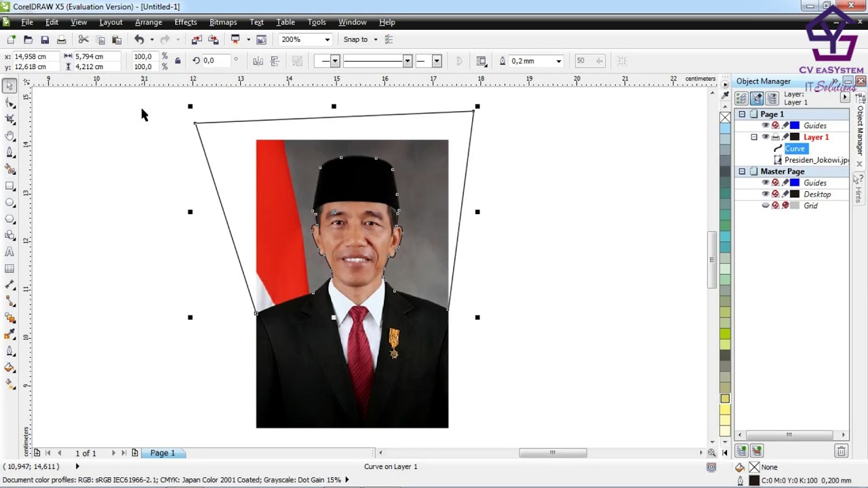Open the Arrange menu
Viewport: 868px width, 488px height.
[x=149, y=22]
